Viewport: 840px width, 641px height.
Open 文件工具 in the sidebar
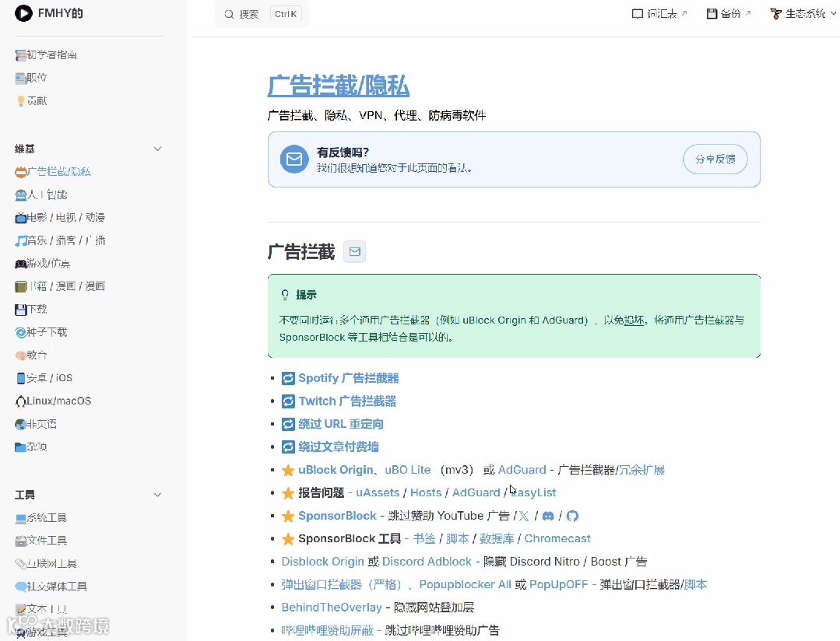pos(41,541)
